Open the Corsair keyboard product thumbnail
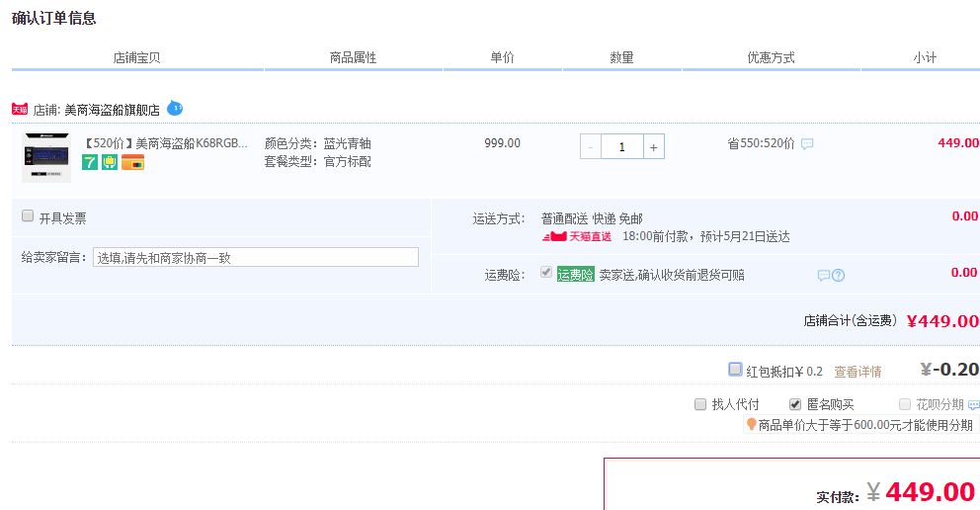The width and height of the screenshot is (980, 510). tap(46, 157)
